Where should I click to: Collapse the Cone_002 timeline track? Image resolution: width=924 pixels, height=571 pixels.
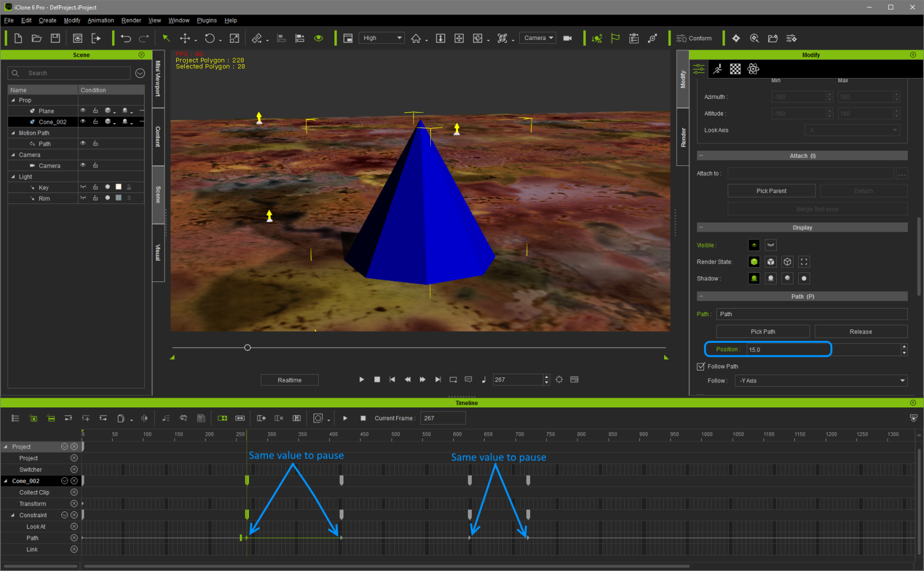click(x=6, y=481)
